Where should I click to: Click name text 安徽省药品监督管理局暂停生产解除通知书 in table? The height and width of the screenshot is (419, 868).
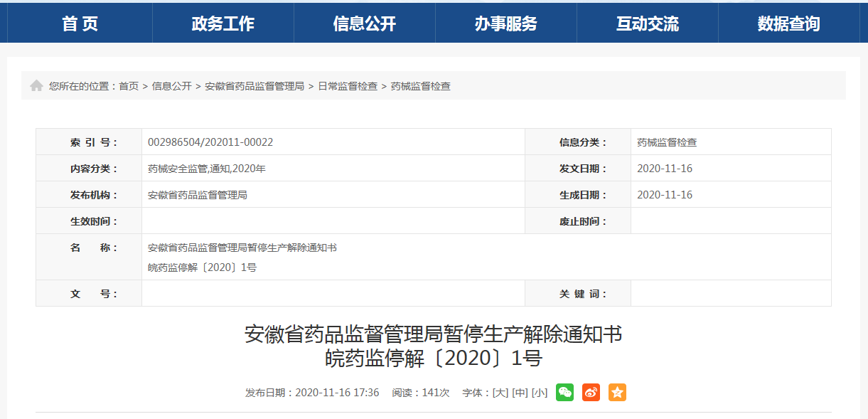click(x=242, y=248)
